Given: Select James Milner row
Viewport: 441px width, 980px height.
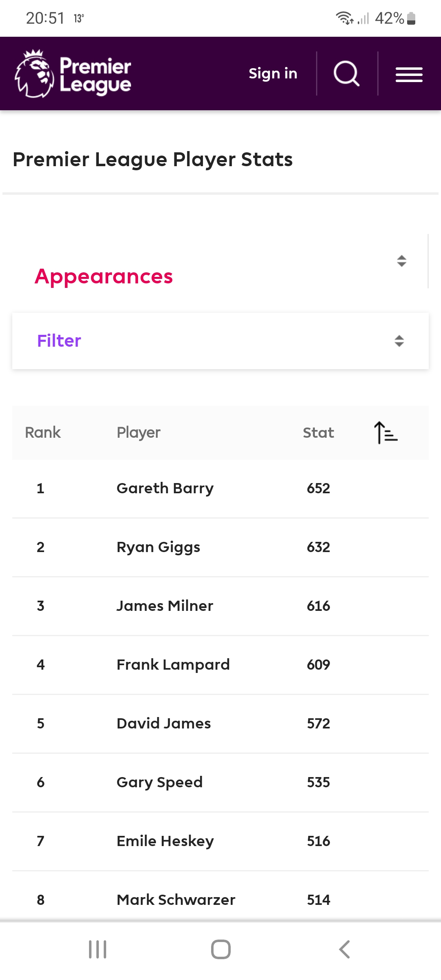Looking at the screenshot, I should 220,606.
